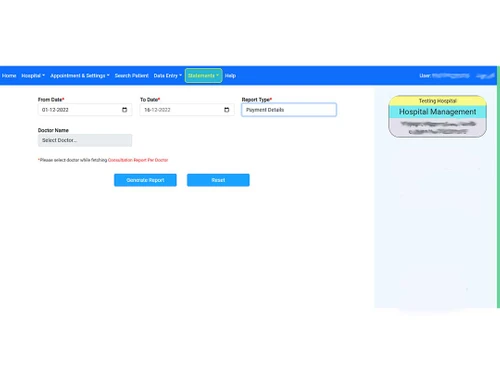This screenshot has width=500, height=375.
Task: Click the Generate Report button
Action: coord(145,180)
